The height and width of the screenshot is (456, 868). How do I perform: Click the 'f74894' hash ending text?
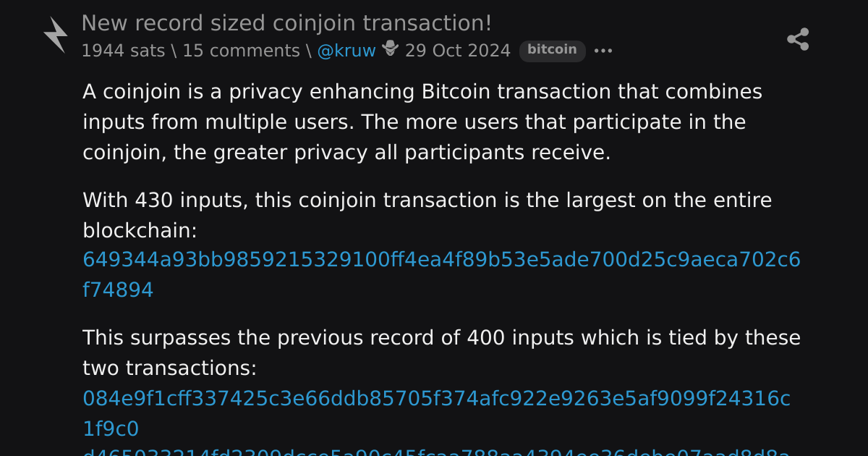pos(118,290)
